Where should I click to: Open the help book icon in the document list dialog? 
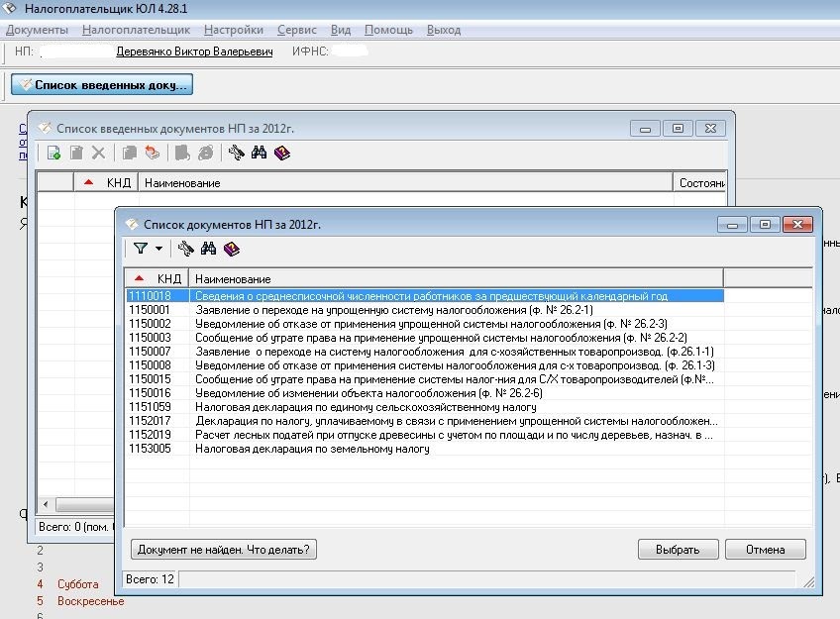[x=232, y=249]
